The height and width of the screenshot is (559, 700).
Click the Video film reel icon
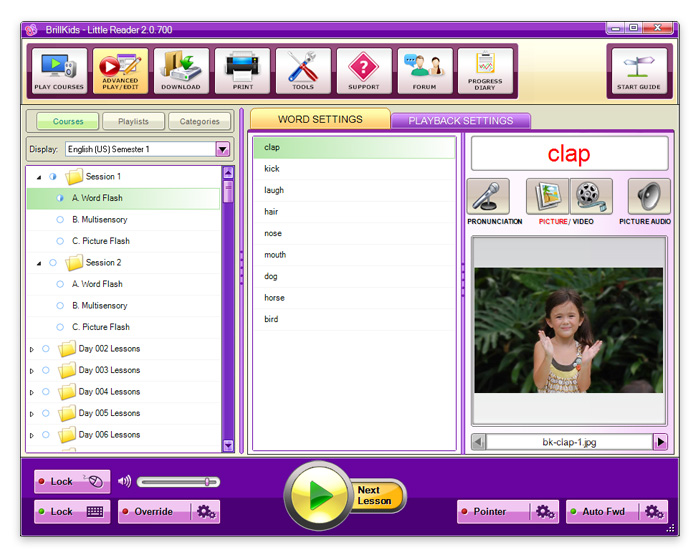click(591, 197)
